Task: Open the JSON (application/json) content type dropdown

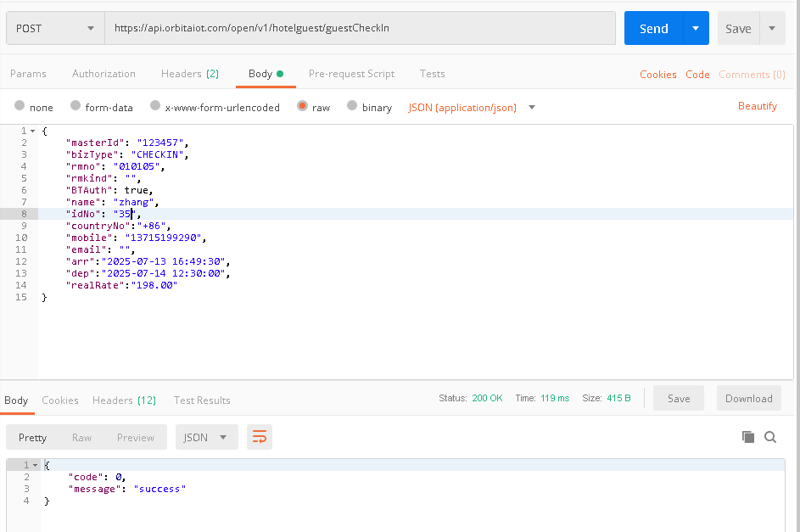Action: pyautogui.click(x=472, y=107)
